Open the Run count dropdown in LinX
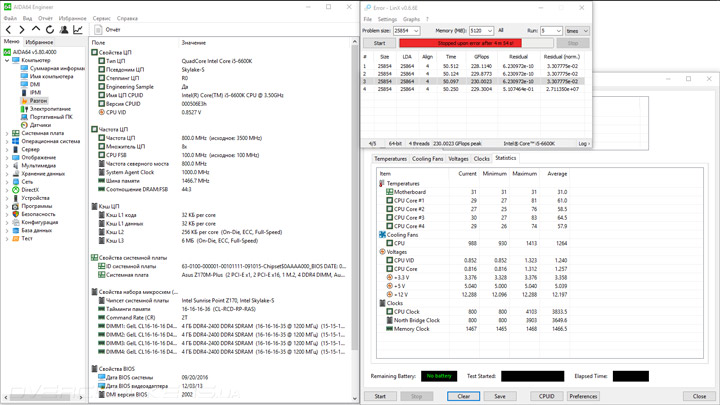 pos(558,31)
